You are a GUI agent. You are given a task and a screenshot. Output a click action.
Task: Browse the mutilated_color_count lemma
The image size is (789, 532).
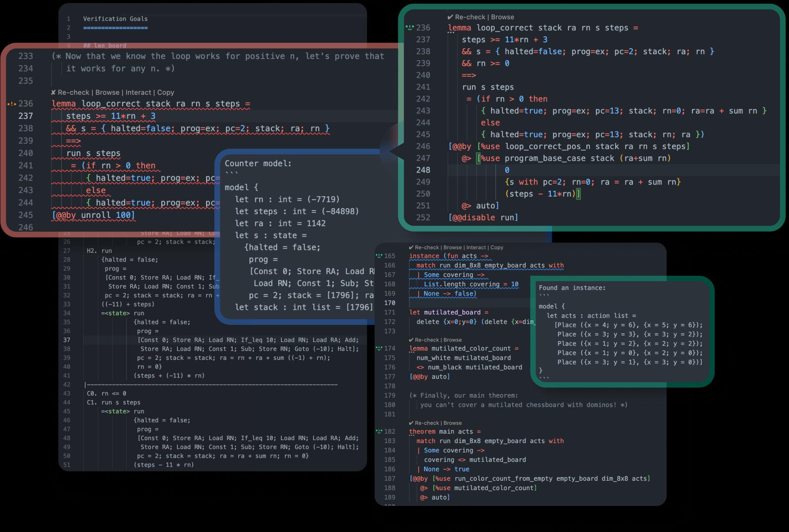click(x=452, y=340)
